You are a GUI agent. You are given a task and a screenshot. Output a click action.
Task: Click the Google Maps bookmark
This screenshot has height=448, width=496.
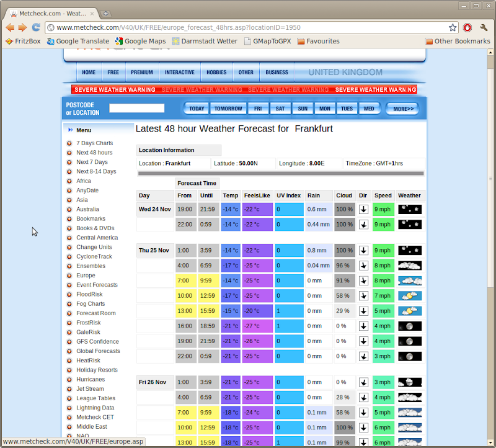(x=140, y=41)
